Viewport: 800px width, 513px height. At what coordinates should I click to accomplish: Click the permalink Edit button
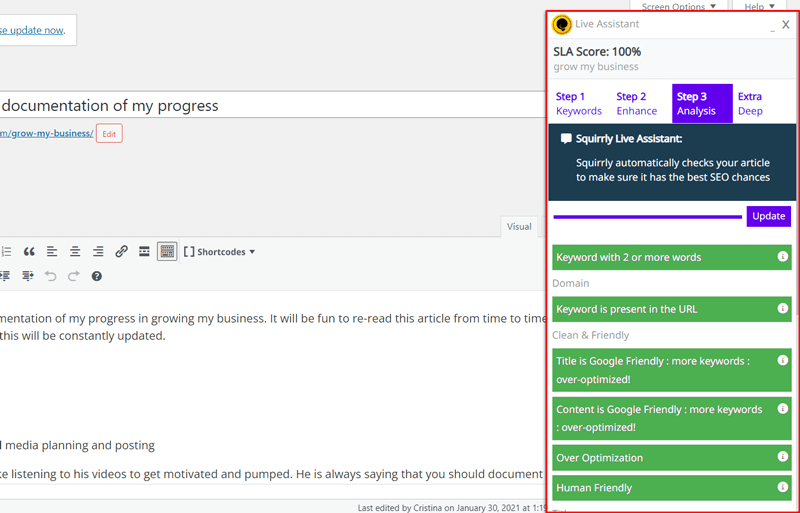point(109,134)
